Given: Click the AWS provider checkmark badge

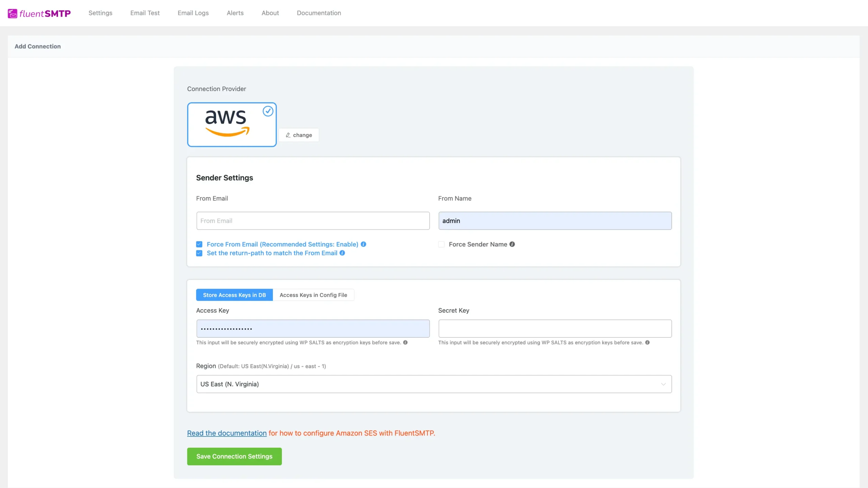Looking at the screenshot, I should 268,111.
